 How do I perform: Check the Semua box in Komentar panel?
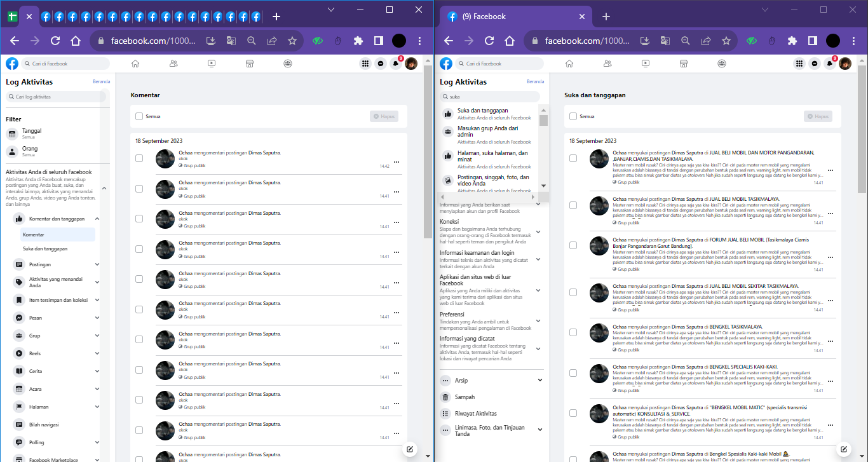click(139, 116)
